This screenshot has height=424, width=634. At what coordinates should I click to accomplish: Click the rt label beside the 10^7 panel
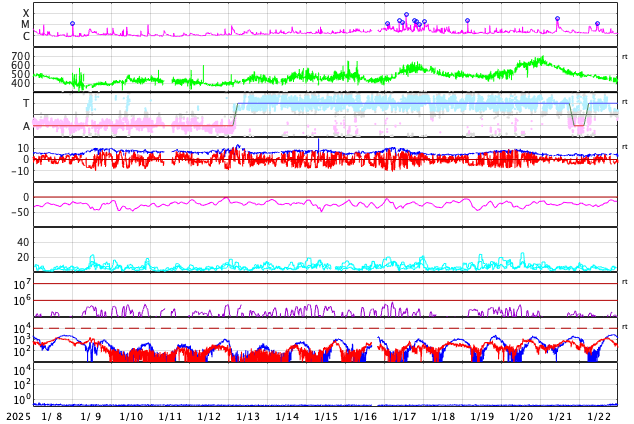625,281
